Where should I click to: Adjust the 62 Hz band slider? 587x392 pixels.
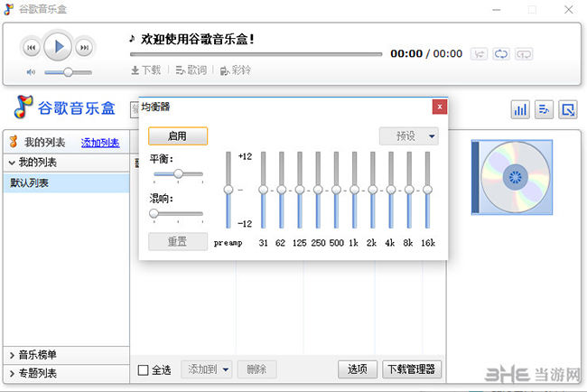coord(282,190)
